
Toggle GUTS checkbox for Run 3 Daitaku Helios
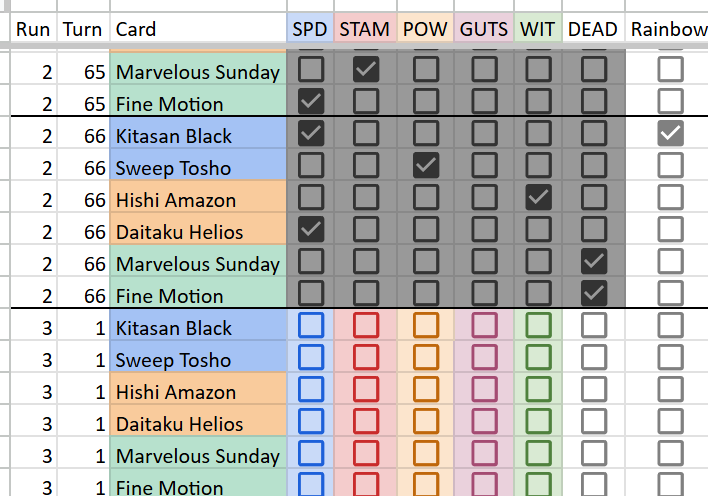click(x=484, y=421)
